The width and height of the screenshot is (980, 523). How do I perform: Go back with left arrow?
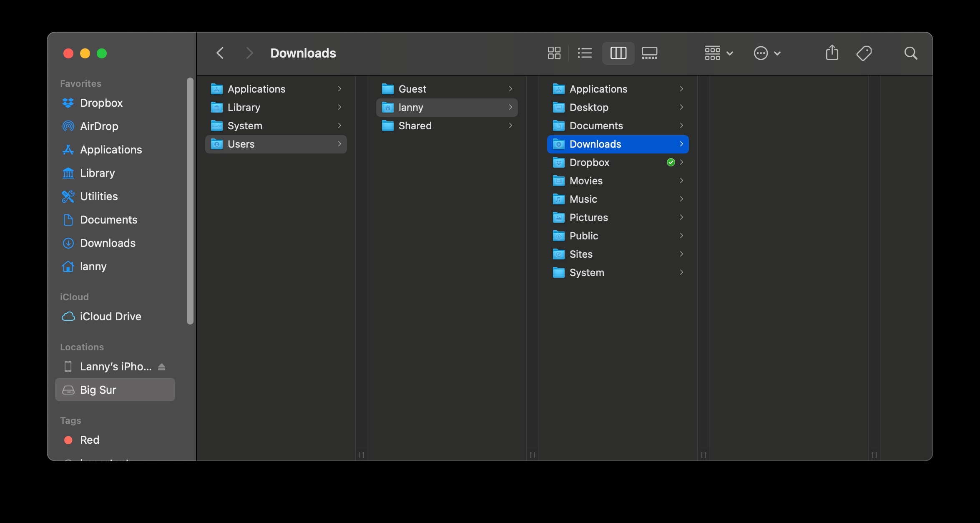click(x=220, y=53)
